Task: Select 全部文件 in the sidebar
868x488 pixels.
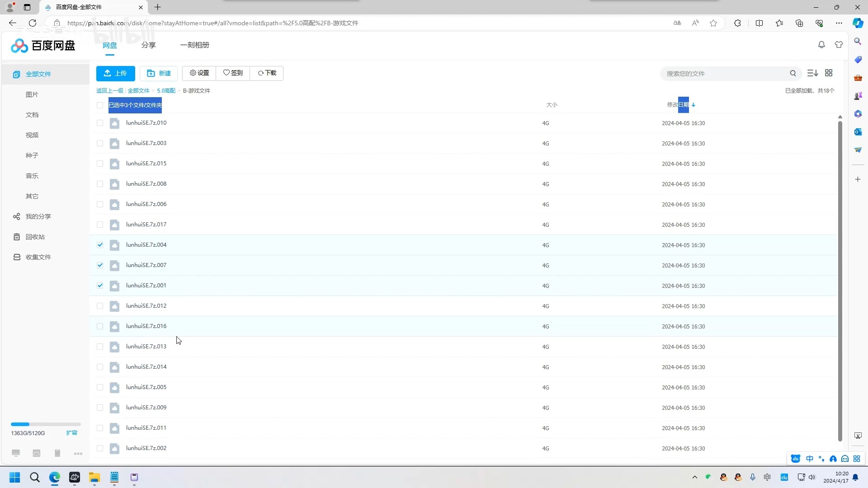Action: click(45, 74)
